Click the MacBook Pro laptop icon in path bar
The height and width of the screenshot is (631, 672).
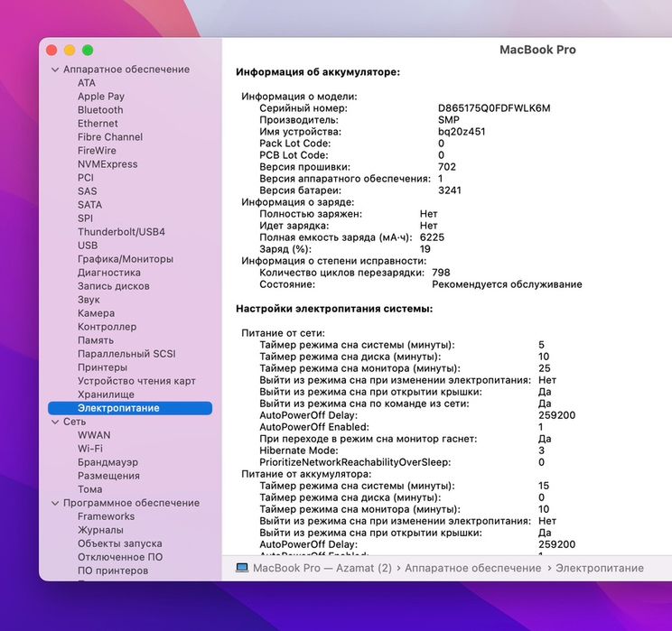click(242, 568)
